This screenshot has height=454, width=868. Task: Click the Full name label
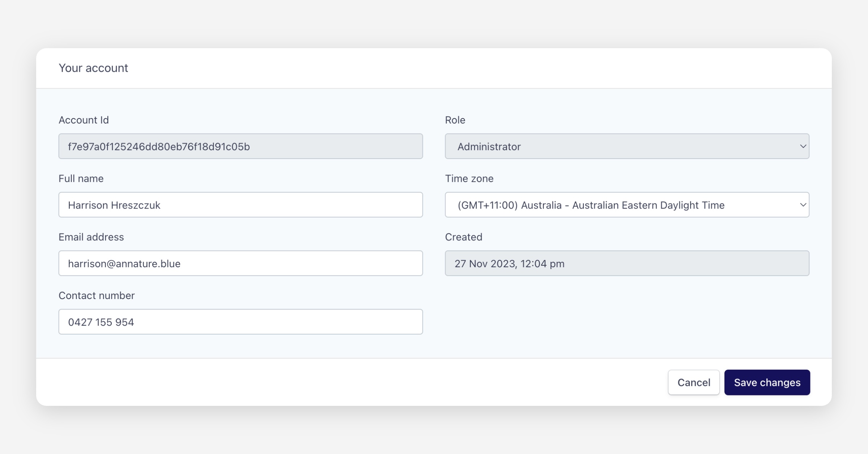click(x=81, y=178)
